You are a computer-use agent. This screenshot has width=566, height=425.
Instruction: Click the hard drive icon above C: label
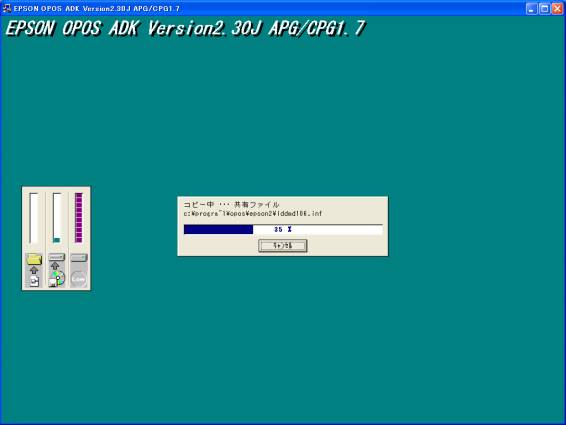[79, 257]
